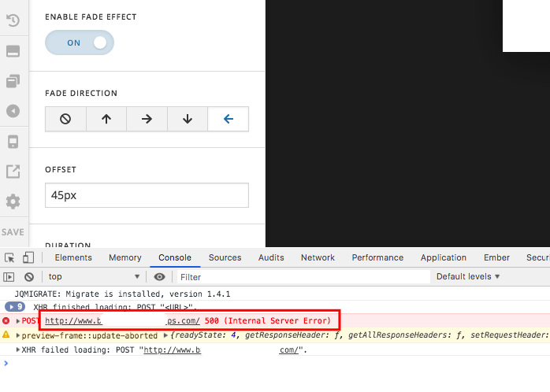Click the mobile device preview icon
Image resolution: width=550 pixels, height=392 pixels.
coord(13,142)
